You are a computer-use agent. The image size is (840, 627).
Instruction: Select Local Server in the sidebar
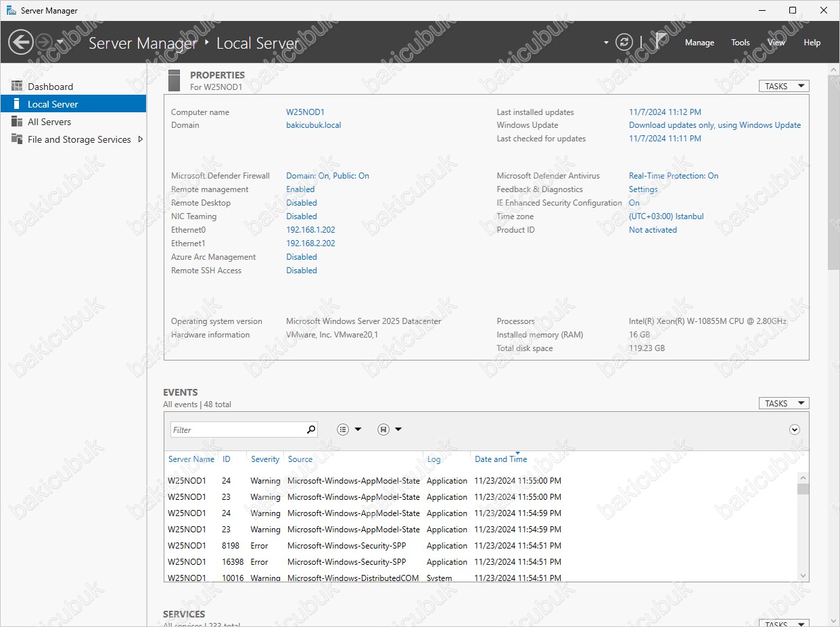73,104
